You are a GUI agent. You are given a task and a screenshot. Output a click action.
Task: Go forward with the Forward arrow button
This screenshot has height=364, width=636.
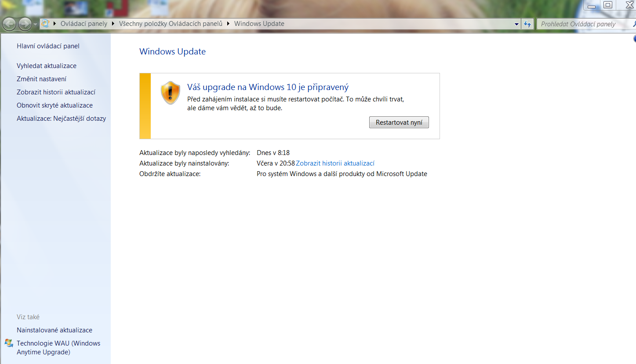tap(25, 24)
